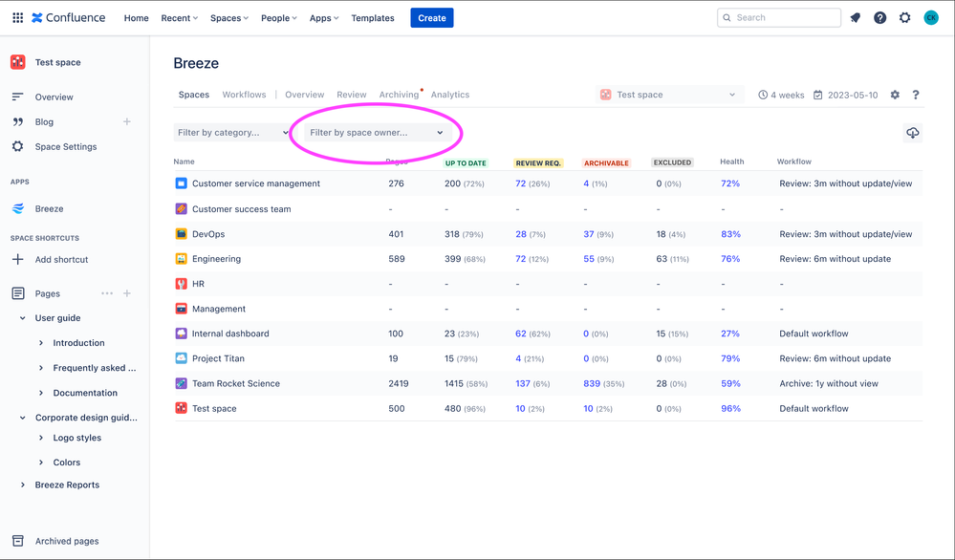Open the Team Rocket Science space link
The width and height of the screenshot is (955, 560).
(x=235, y=383)
